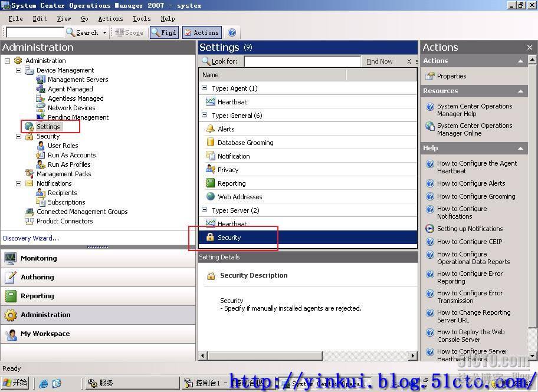Screen dimensions: 538x392
Task: Open Setting up Notifications help link
Action: coord(470,228)
